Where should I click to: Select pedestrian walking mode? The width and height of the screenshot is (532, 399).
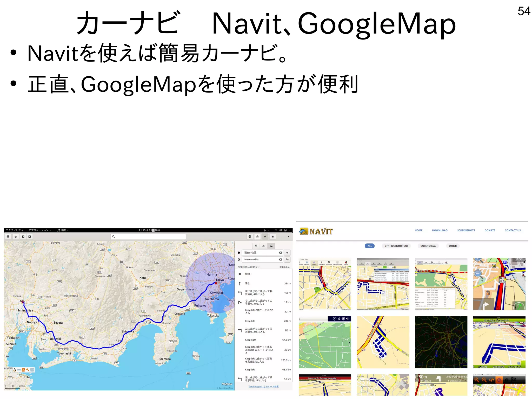click(256, 246)
